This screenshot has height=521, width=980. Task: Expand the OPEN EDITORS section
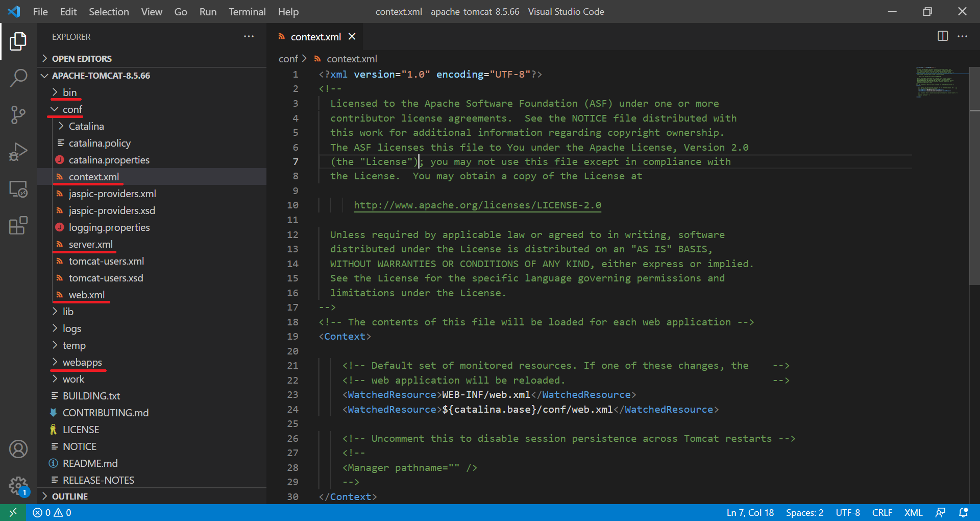(82, 59)
